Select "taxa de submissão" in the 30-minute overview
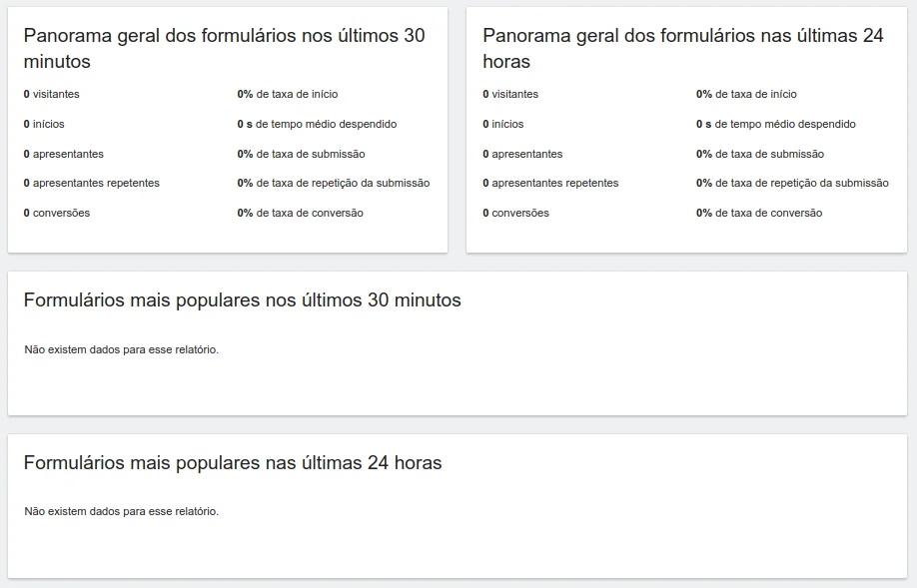The width and height of the screenshot is (917, 588). click(310, 154)
